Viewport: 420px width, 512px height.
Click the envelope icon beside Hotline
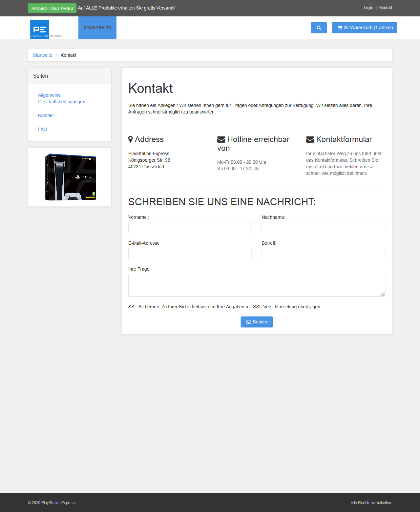(221, 139)
